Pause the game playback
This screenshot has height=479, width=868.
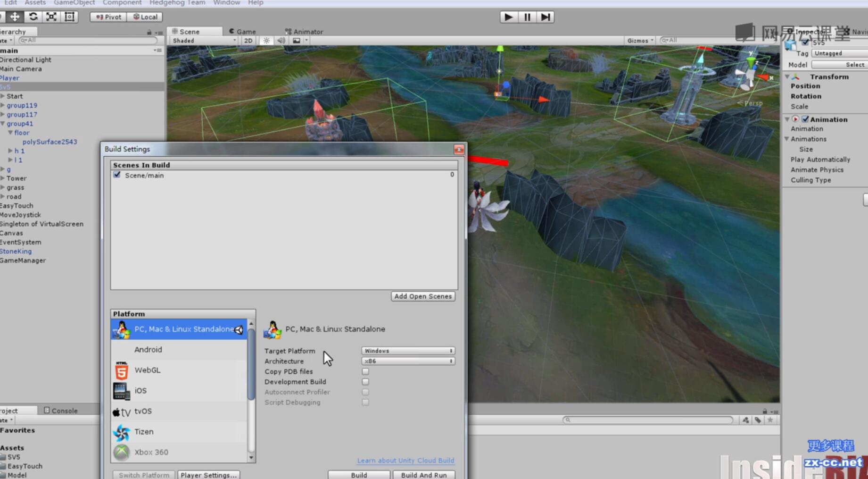click(x=527, y=17)
